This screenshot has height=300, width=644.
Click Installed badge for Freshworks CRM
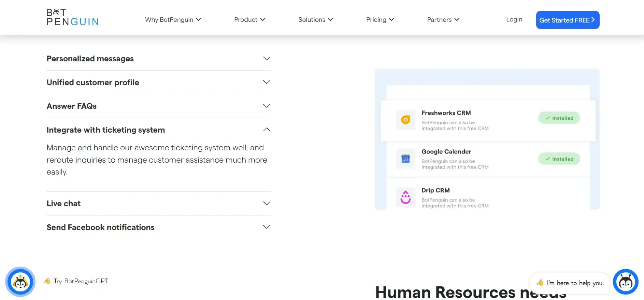(x=559, y=118)
